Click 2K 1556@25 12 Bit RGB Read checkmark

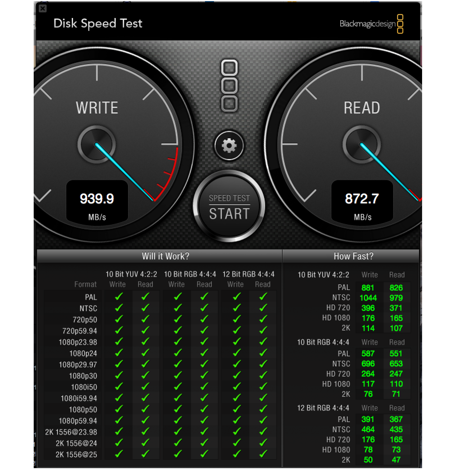(263, 454)
